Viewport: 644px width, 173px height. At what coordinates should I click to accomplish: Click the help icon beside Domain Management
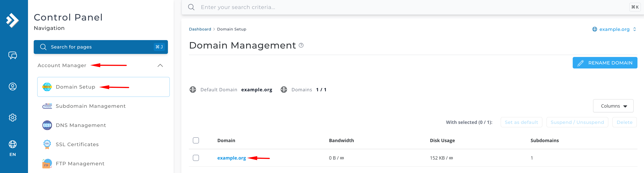tap(301, 45)
